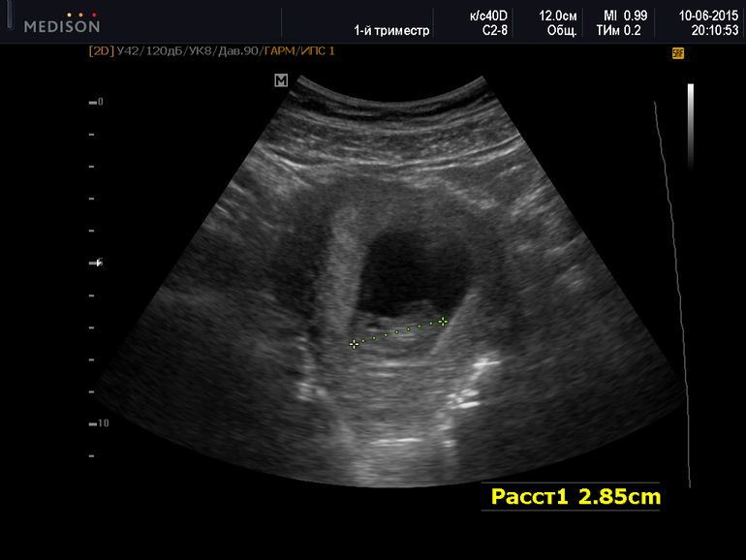Toggle the ГАРМ harmonic setting

click(x=282, y=50)
